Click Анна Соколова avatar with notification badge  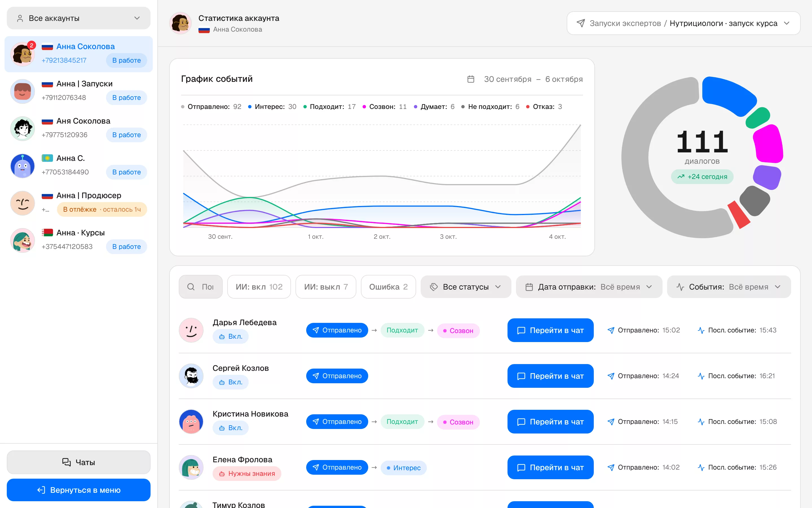23,54
